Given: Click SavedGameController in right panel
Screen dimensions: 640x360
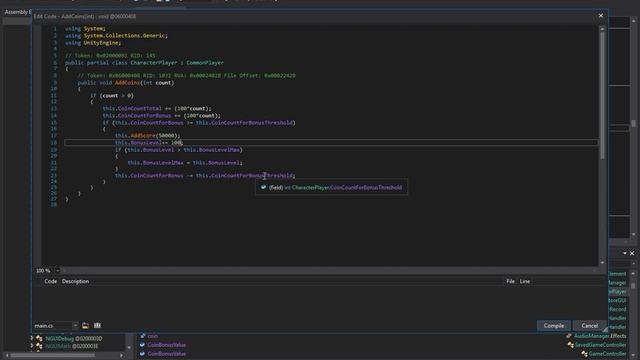Looking at the screenshot, I should pos(600,345).
